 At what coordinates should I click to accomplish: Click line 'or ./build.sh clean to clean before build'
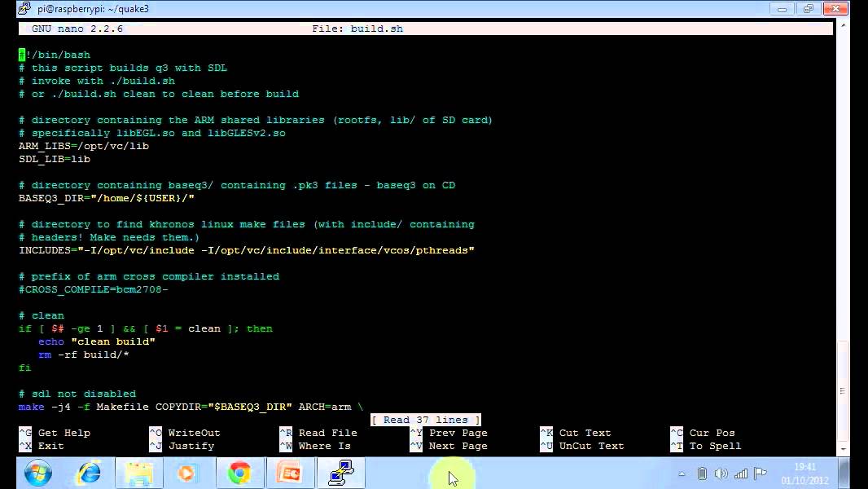(x=159, y=95)
